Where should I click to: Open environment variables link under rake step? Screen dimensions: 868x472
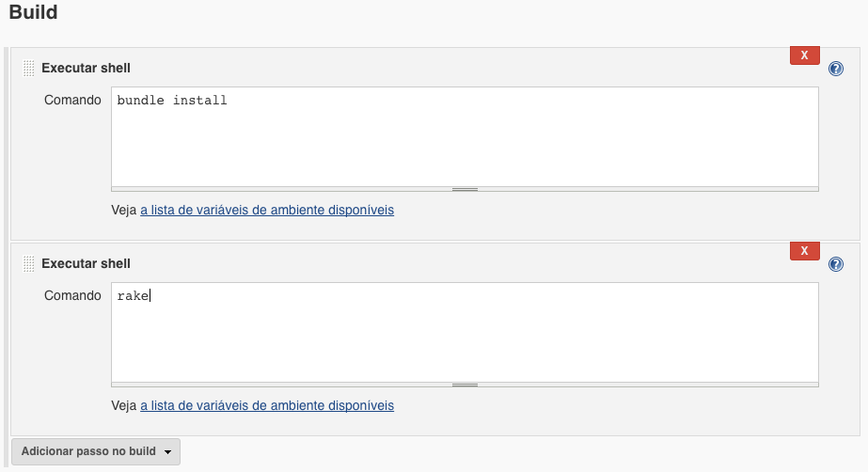pyautogui.click(x=267, y=405)
